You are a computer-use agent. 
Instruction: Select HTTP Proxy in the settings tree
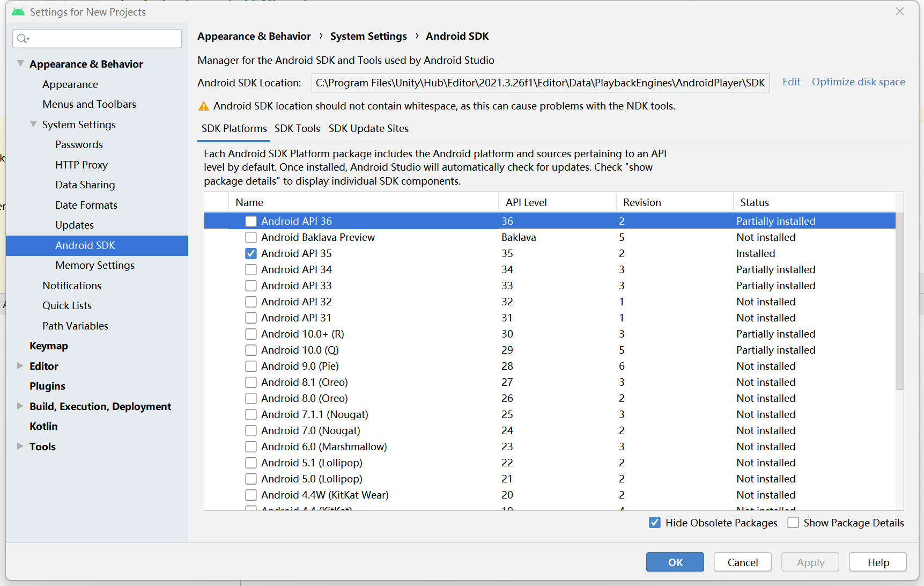[x=82, y=165]
